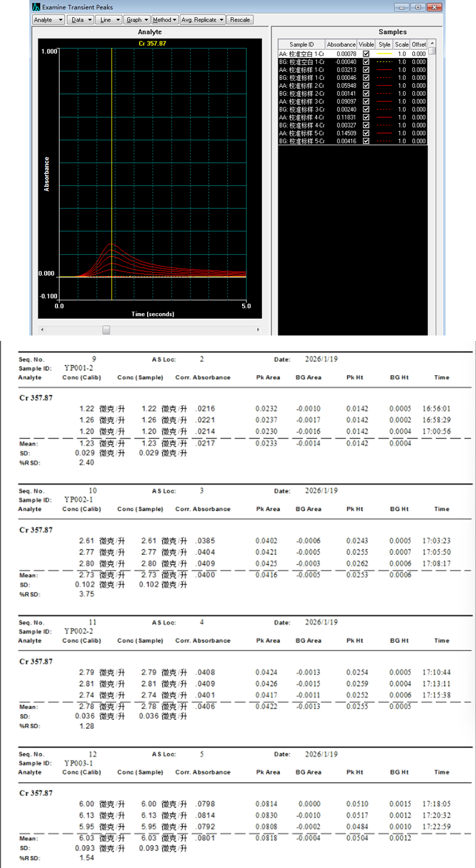Click the red line style of AA 校准标样 3-Cr

pos(384,102)
